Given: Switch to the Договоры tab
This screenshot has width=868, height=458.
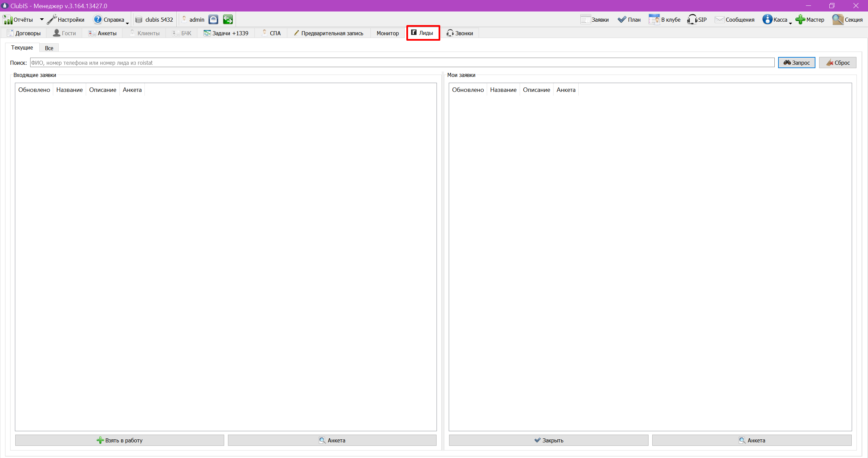Looking at the screenshot, I should pyautogui.click(x=24, y=33).
